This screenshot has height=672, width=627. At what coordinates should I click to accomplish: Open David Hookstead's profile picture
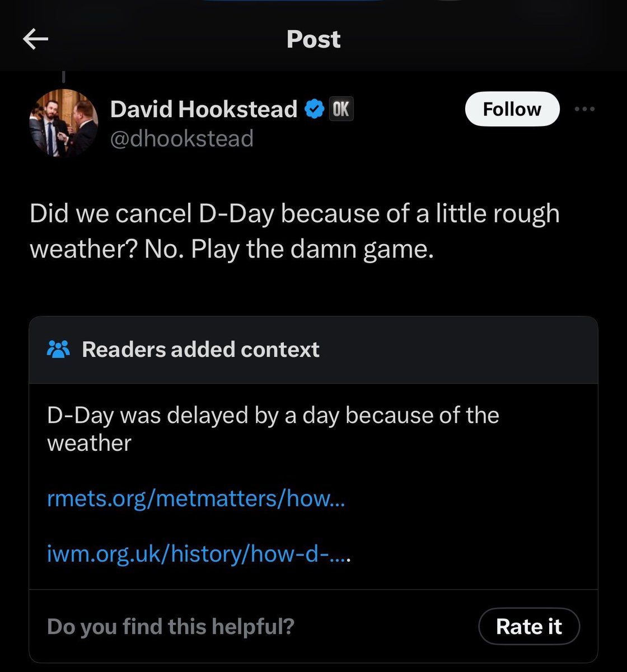pyautogui.click(x=63, y=123)
